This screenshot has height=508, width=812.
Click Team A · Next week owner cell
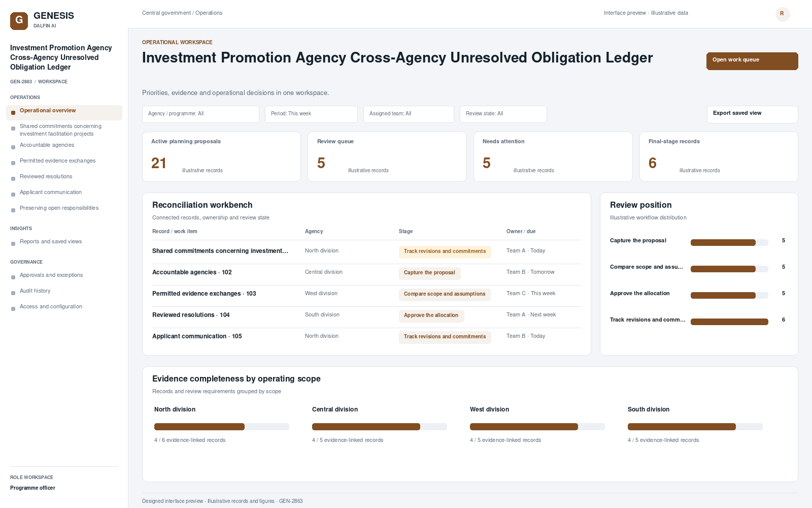coord(531,315)
